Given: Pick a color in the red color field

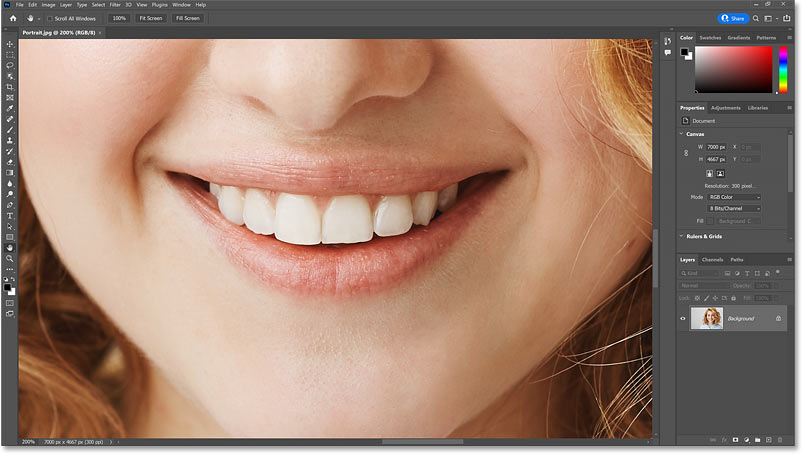Looking at the screenshot, I should [x=733, y=70].
